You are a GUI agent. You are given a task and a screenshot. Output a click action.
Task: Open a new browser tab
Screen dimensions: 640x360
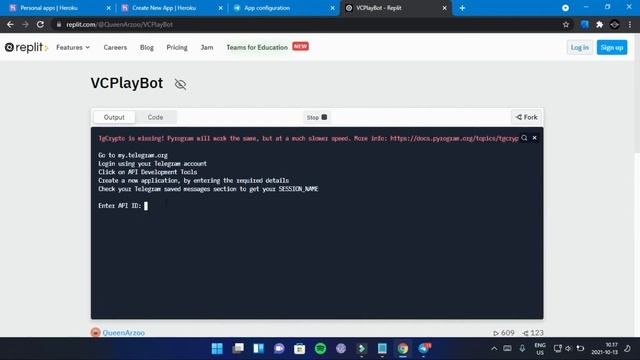tap(462, 8)
